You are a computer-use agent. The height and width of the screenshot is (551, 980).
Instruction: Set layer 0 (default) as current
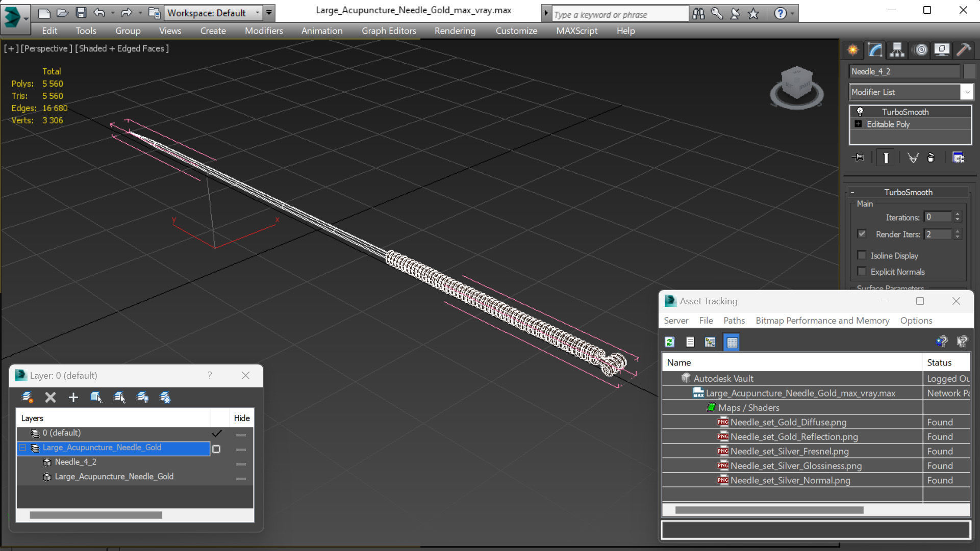(217, 433)
